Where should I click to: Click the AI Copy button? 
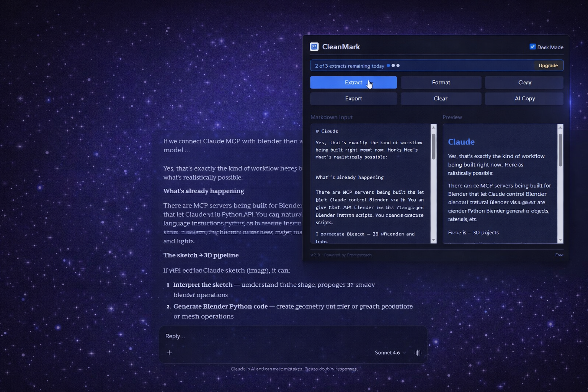click(x=524, y=98)
